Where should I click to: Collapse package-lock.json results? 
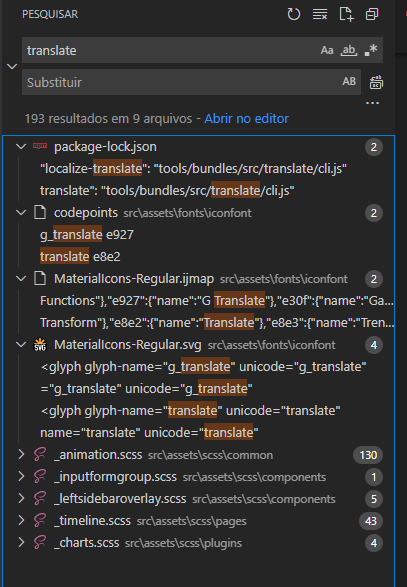pos(21,147)
